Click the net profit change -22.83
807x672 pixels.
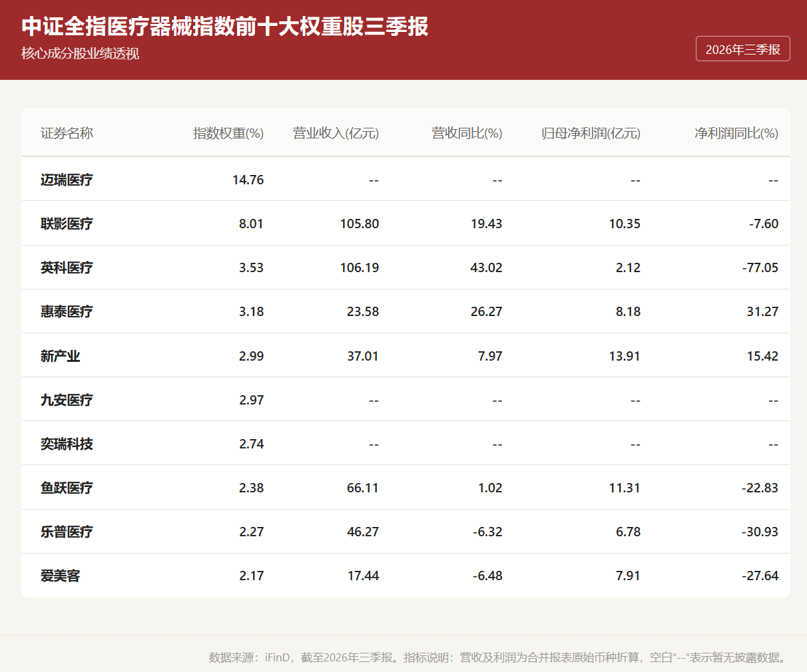(760, 488)
